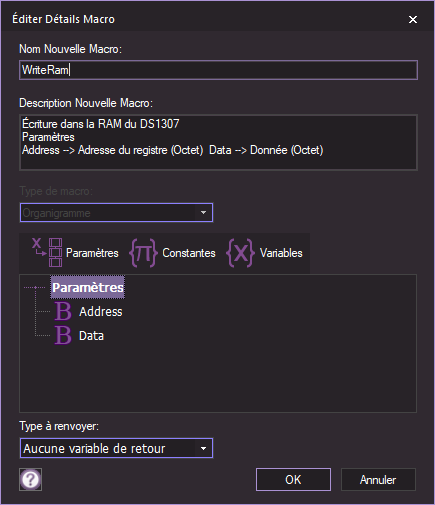Click inside the Description Nouvelle Macro textbox

pyautogui.click(x=218, y=142)
